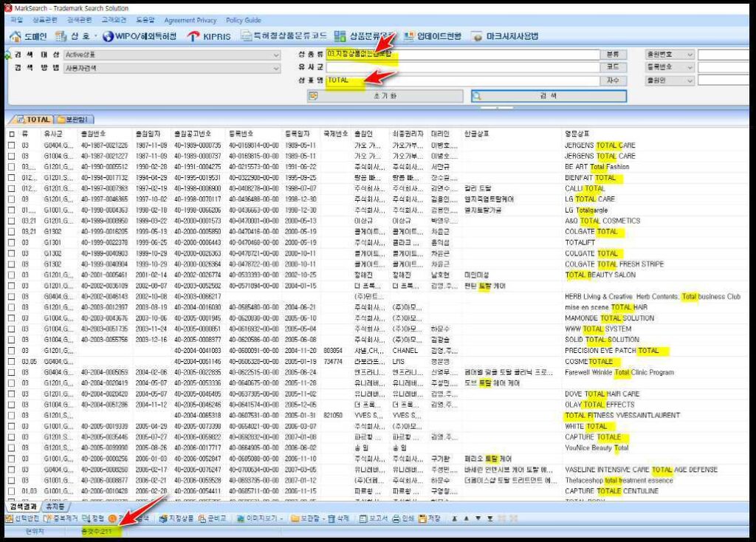The height and width of the screenshot is (542, 756).
Task: Open the 출원번호 field-type dropdown
Action: (670, 55)
